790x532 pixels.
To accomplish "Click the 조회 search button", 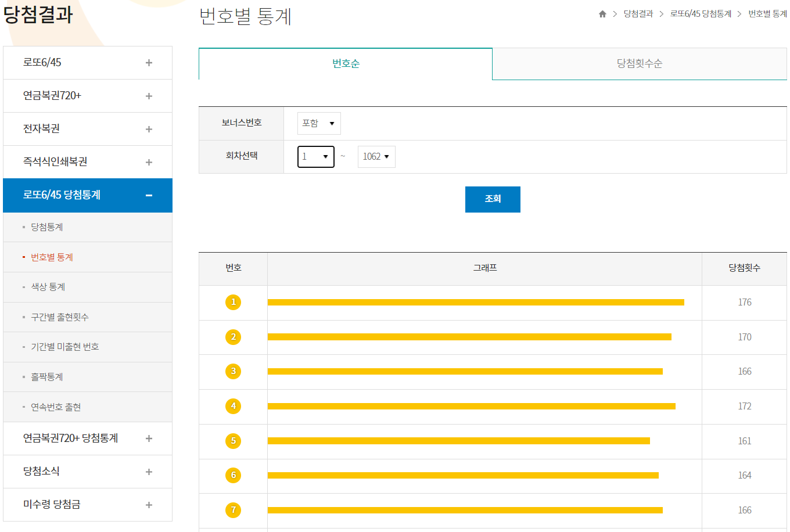I will point(493,199).
